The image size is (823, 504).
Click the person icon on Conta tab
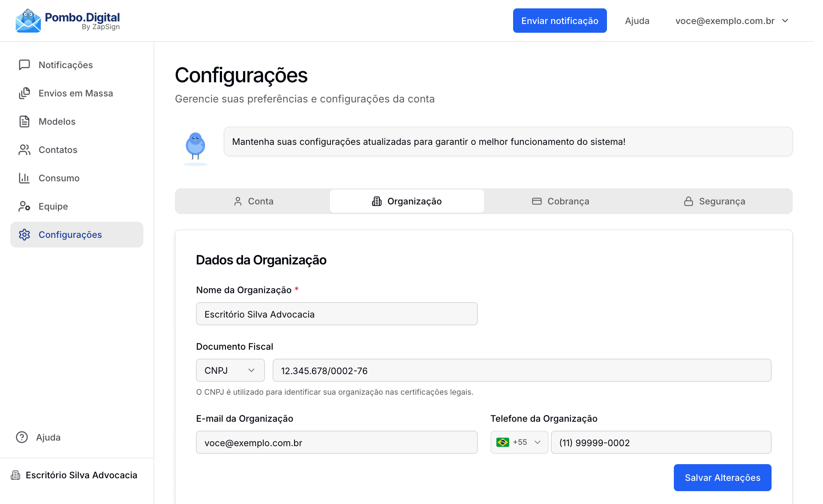coord(238,201)
